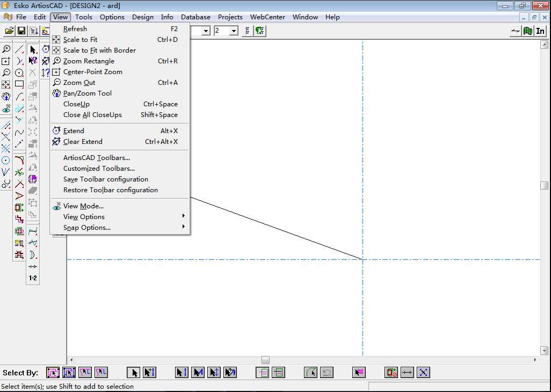551x392 pixels.
Task: Open the Database menu
Action: (x=195, y=17)
